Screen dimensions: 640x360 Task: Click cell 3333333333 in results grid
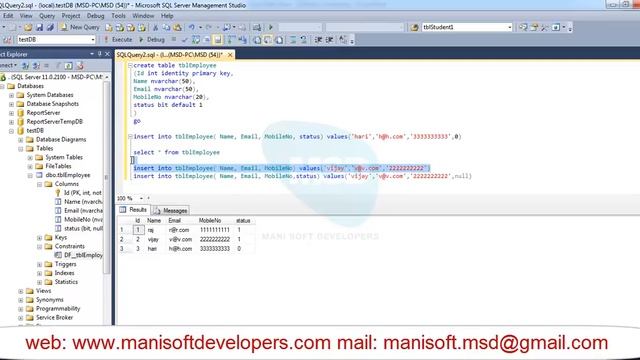[215, 249]
